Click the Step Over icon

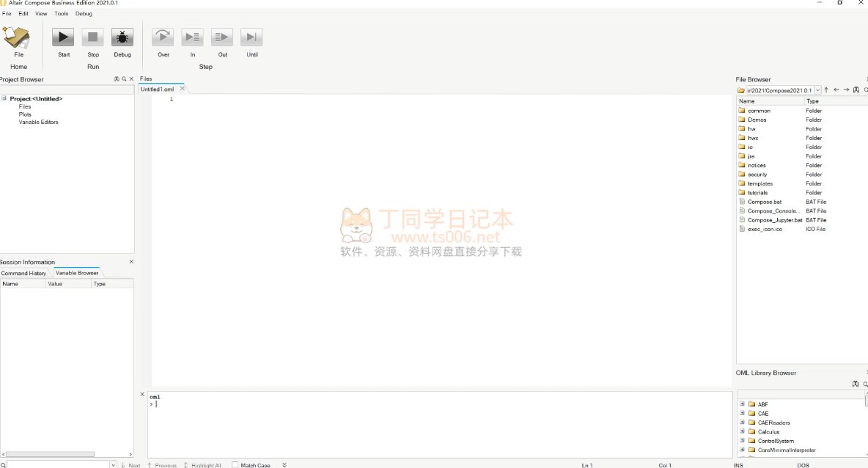tap(163, 37)
